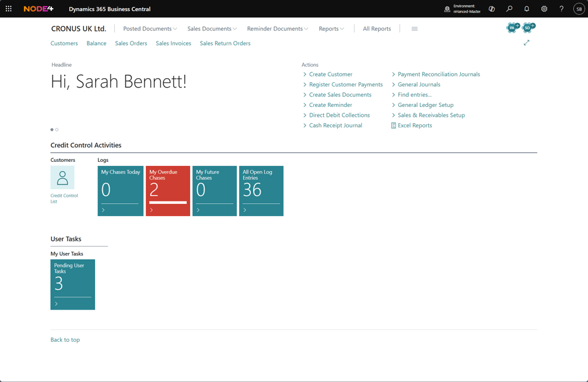Open the My Chases Today count 0
The width and height of the screenshot is (588, 382).
106,190
